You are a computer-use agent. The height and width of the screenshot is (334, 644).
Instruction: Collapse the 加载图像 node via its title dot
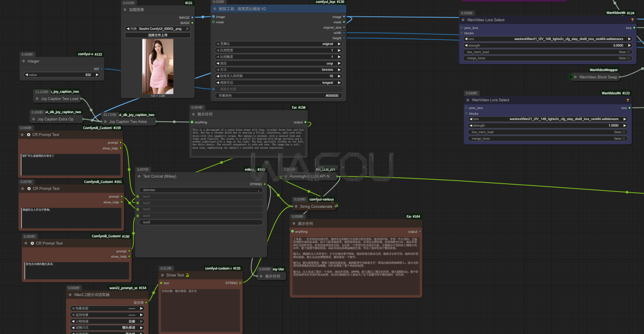coord(125,9)
